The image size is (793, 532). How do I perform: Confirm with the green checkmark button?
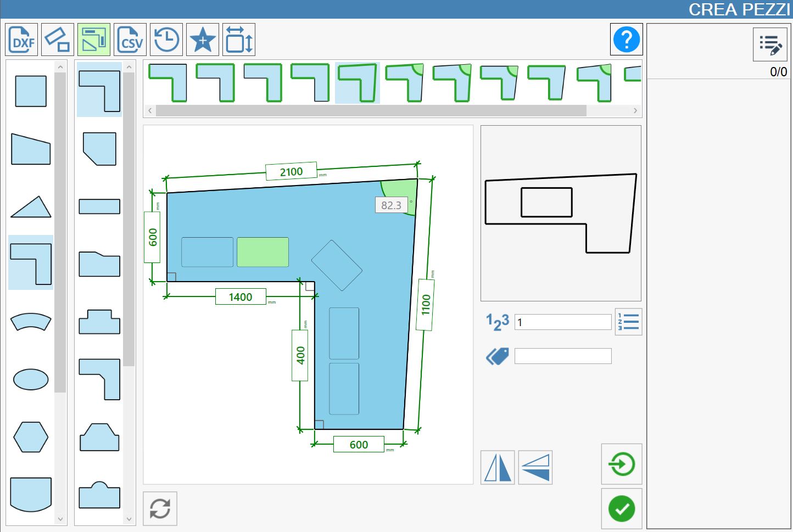point(622,509)
